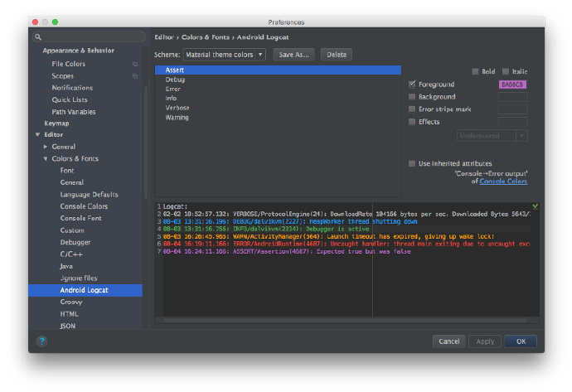Open the Scheme dropdown
Screen dimensions: 572x392
point(224,55)
